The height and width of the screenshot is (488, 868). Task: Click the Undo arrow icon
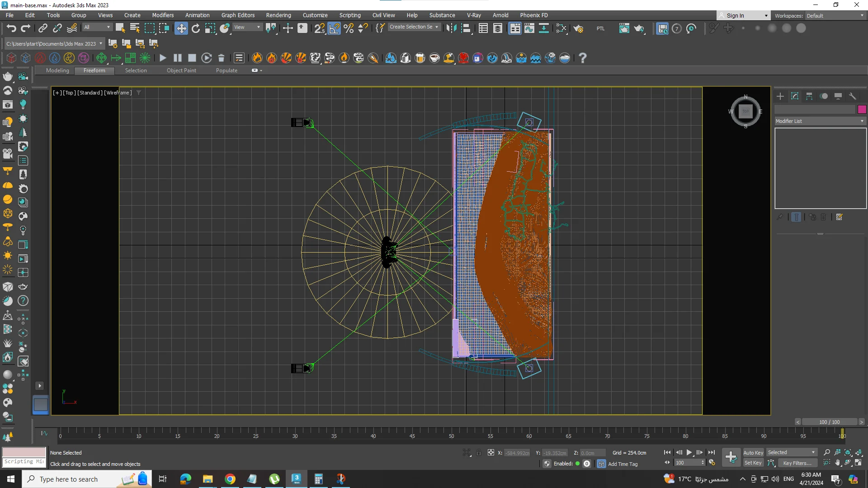[x=11, y=28]
